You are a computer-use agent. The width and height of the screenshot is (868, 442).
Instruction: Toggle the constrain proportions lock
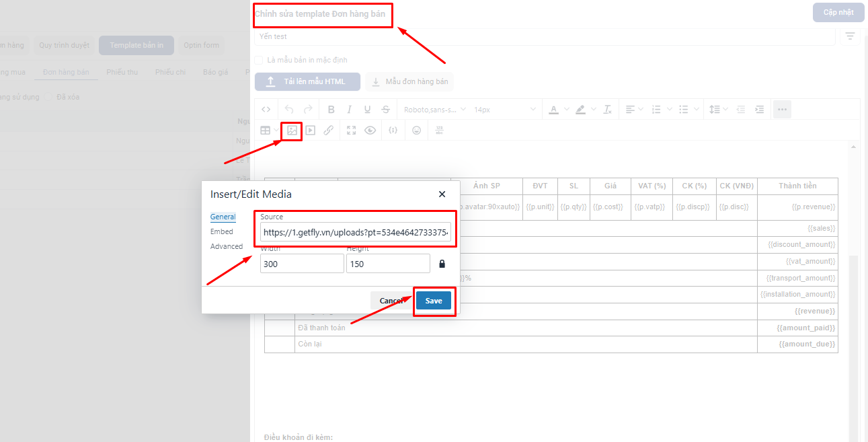pos(442,264)
